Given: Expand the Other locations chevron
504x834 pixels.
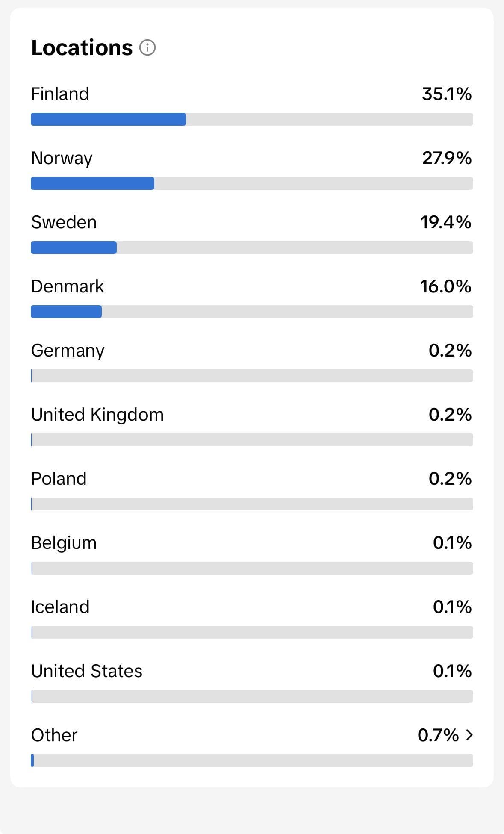Looking at the screenshot, I should (469, 735).
